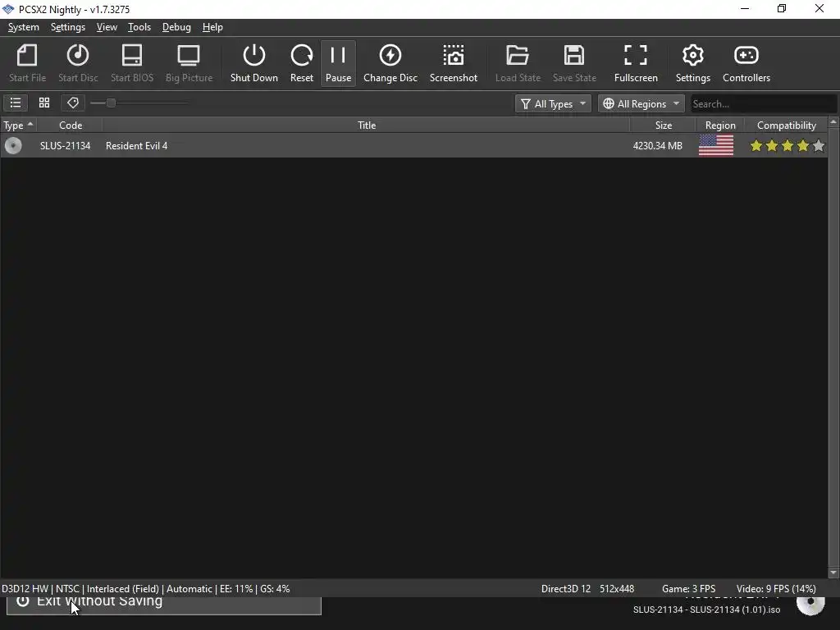This screenshot has height=630, width=840.
Task: Toggle the show titles tag icon
Action: click(x=73, y=103)
